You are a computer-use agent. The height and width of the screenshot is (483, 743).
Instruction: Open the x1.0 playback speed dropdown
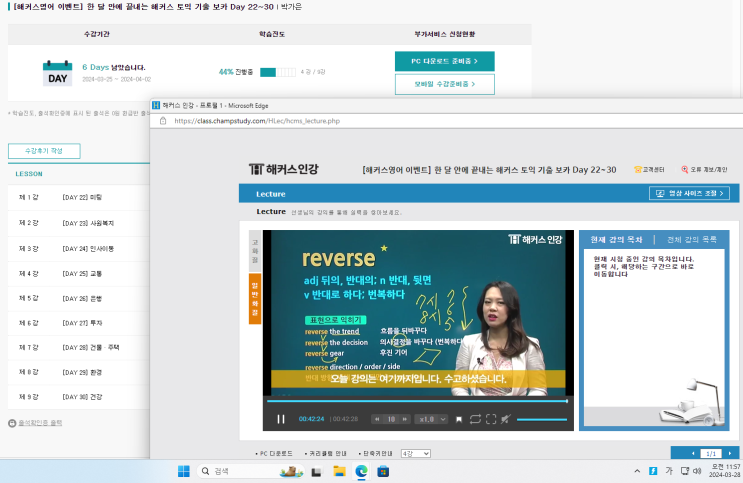pos(431,419)
